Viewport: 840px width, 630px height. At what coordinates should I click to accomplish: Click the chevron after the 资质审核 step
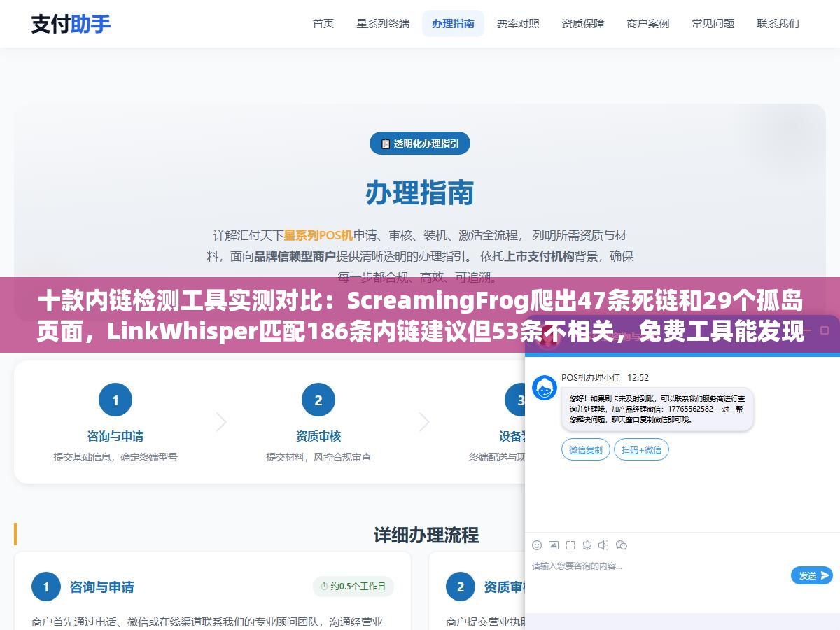click(x=424, y=422)
